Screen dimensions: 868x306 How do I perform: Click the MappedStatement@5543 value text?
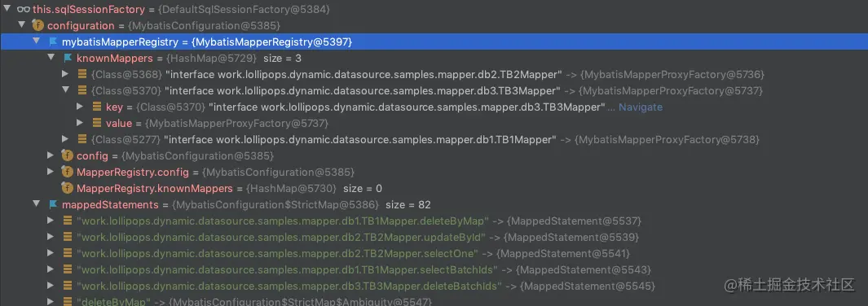[x=584, y=270]
